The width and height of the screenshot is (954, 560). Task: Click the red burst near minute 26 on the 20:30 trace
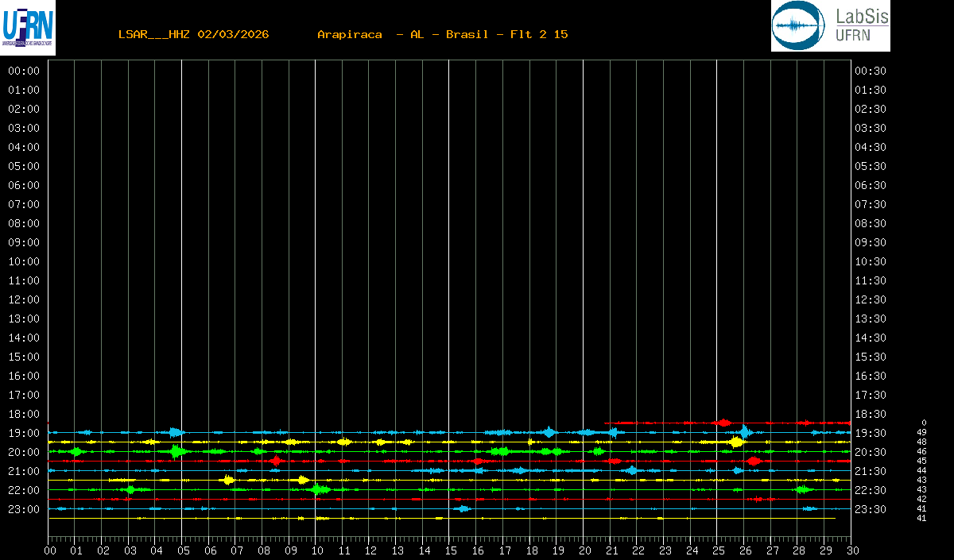coord(753,461)
